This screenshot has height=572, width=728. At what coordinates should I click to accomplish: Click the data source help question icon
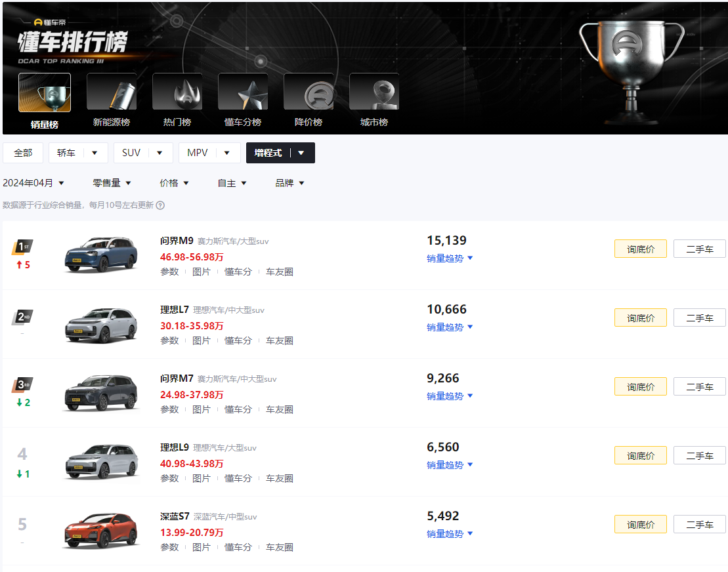160,205
